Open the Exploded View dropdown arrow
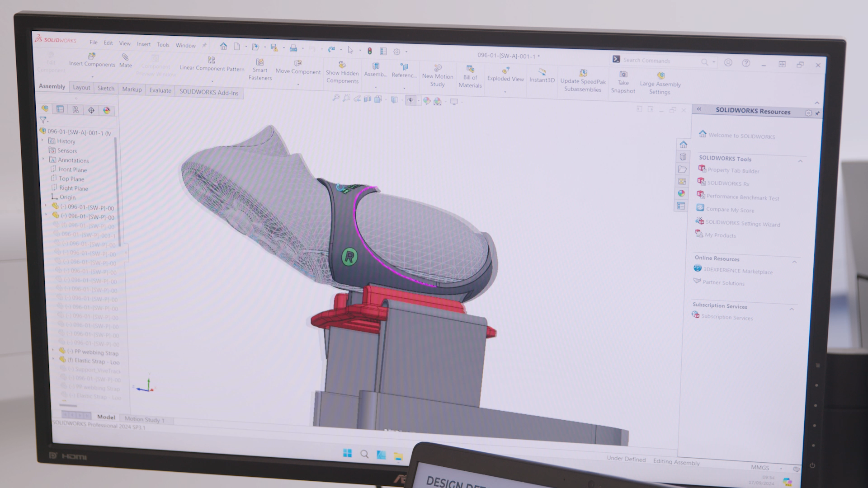The width and height of the screenshot is (868, 488). [x=505, y=92]
